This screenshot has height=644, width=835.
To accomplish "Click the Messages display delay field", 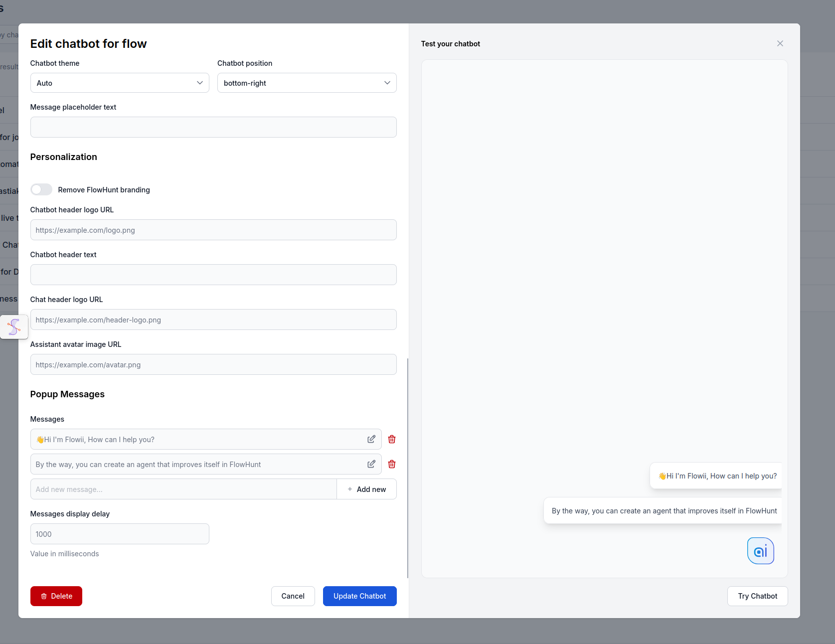I will 119,534.
